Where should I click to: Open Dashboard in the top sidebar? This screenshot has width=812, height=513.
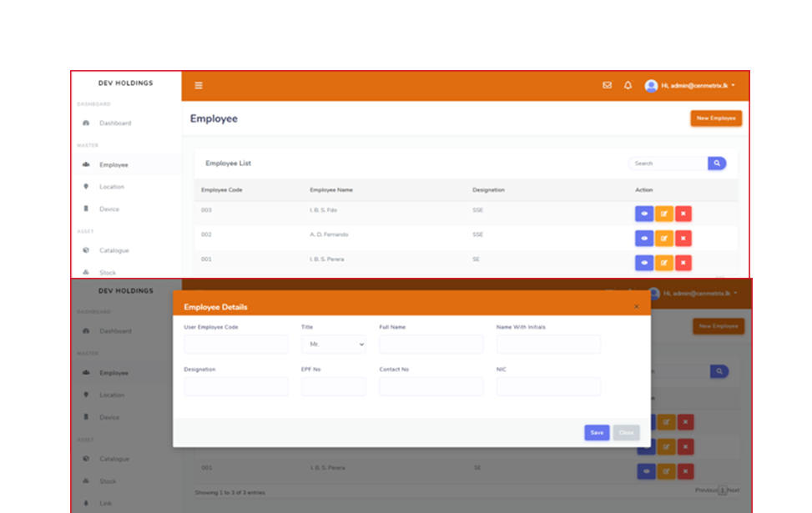114,123
